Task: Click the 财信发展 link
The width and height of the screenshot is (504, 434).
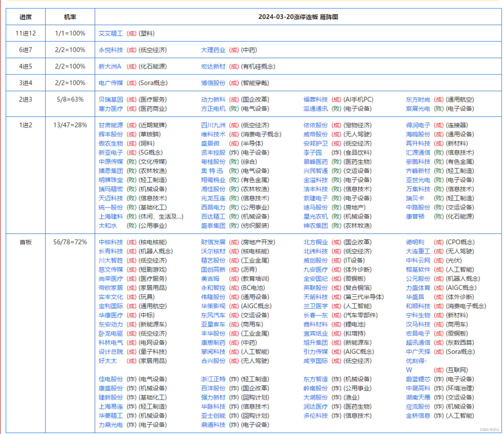Action: [213, 242]
